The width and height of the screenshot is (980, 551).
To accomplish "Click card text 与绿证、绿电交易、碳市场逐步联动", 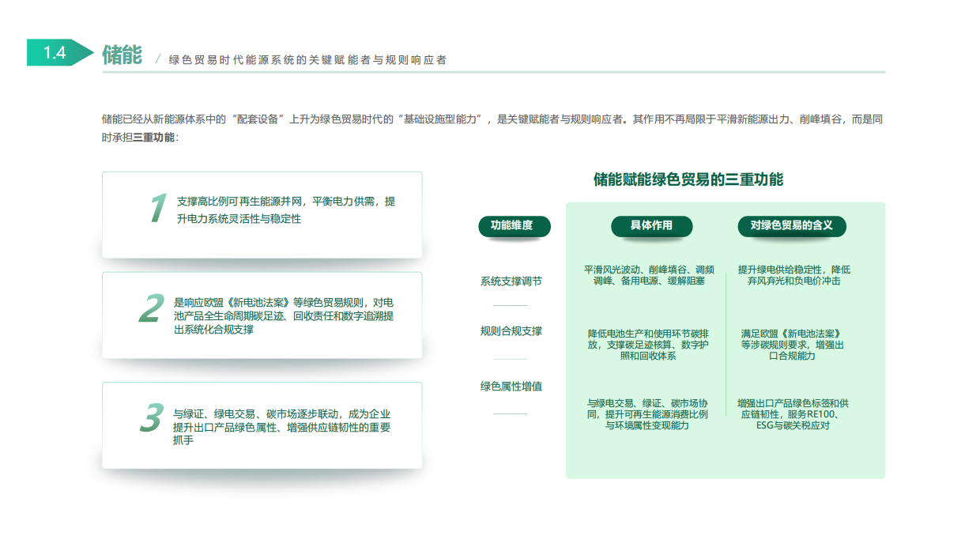I will [x=256, y=413].
